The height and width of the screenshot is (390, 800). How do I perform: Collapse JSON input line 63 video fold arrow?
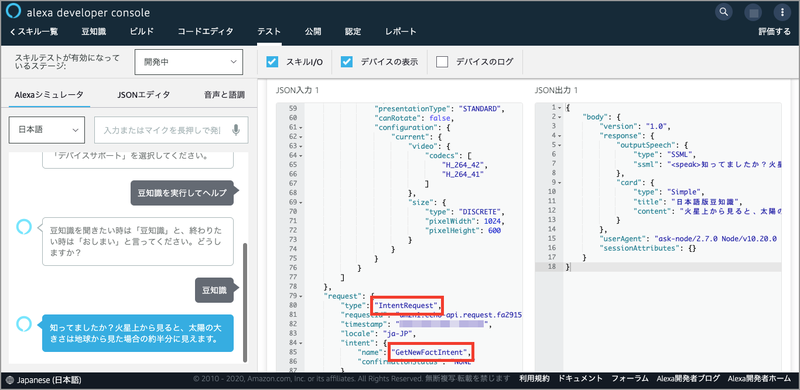point(301,146)
